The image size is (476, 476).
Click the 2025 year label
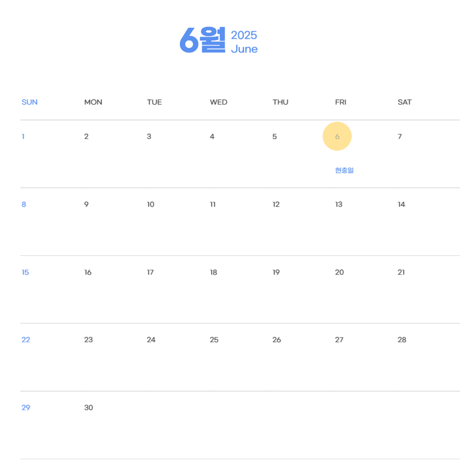[244, 35]
